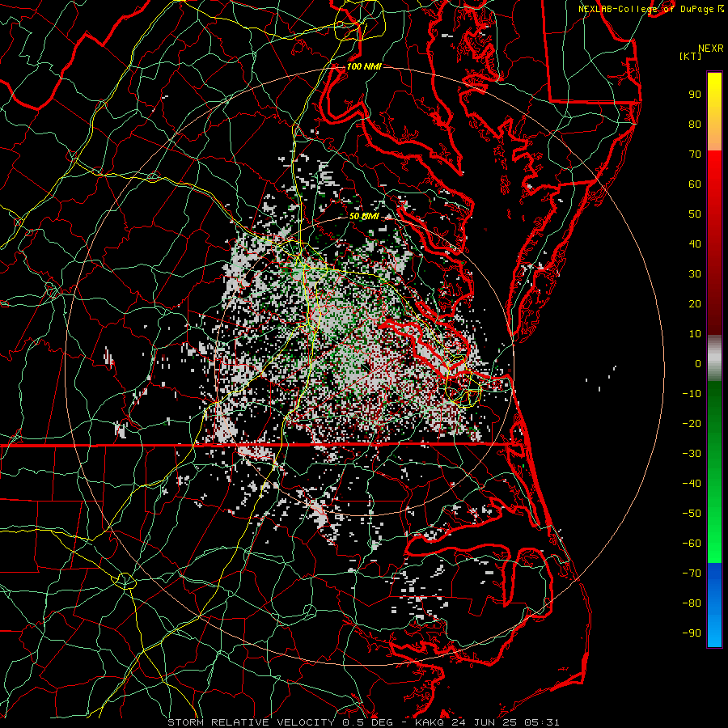Click the 100 NMI range ring label
728x728 pixels.
point(364,66)
